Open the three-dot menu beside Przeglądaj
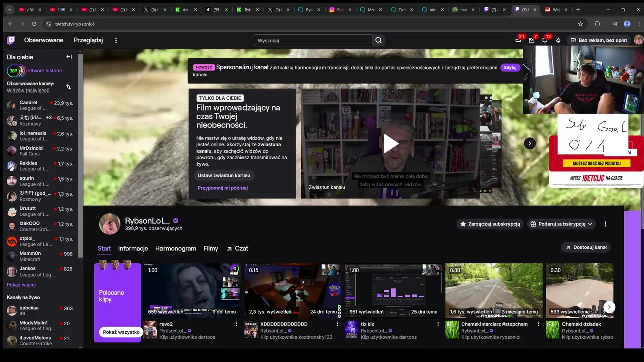This screenshot has width=644, height=362. tap(116, 40)
